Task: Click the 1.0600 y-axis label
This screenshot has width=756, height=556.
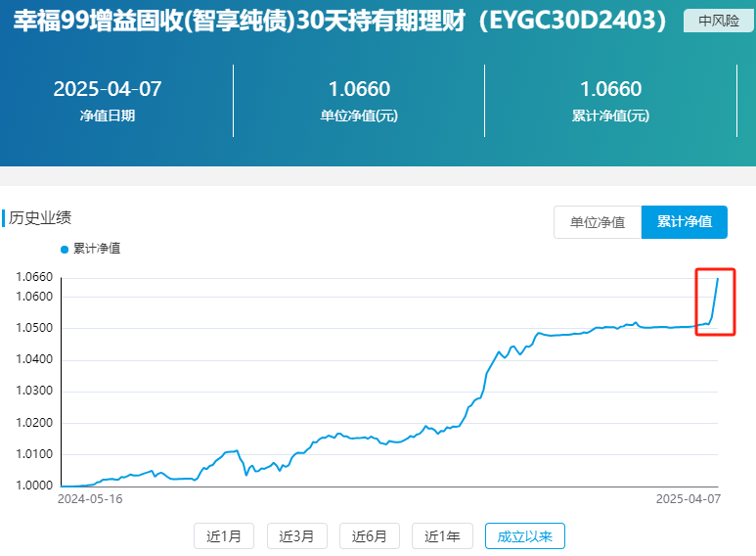Action: (34, 297)
